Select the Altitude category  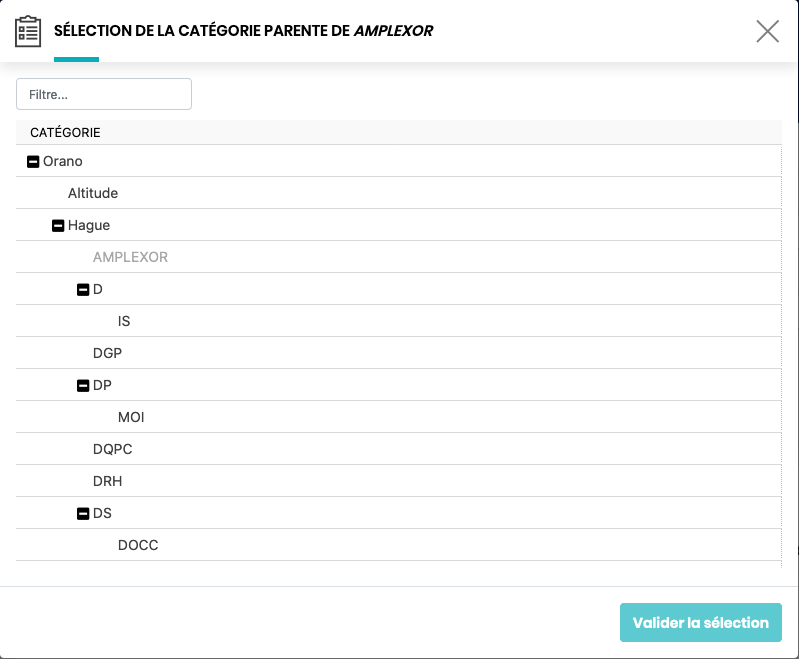[x=93, y=193]
